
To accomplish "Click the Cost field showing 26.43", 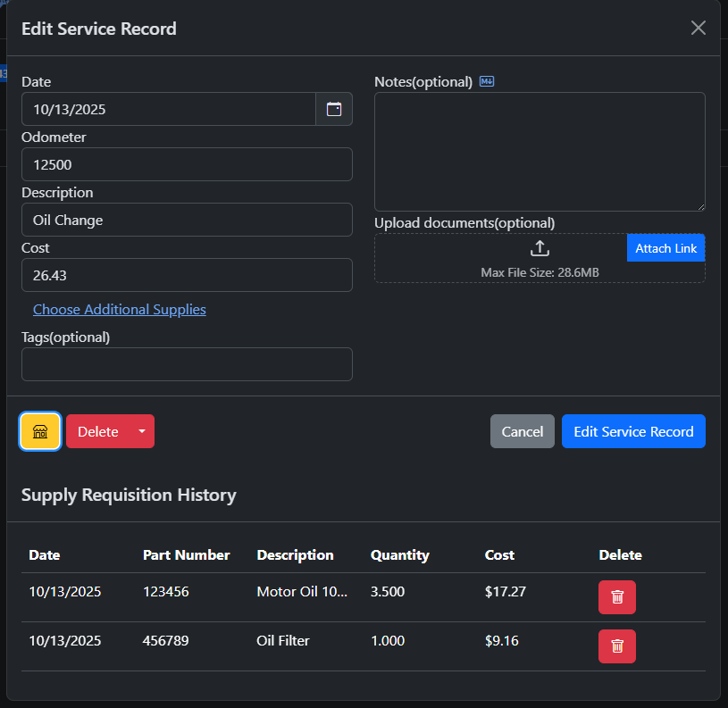I will click(187, 275).
